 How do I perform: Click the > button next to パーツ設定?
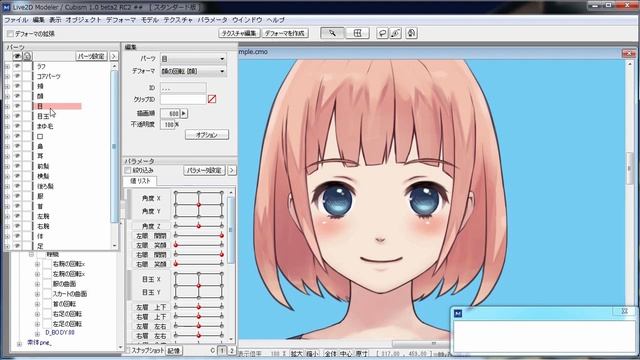point(113,56)
